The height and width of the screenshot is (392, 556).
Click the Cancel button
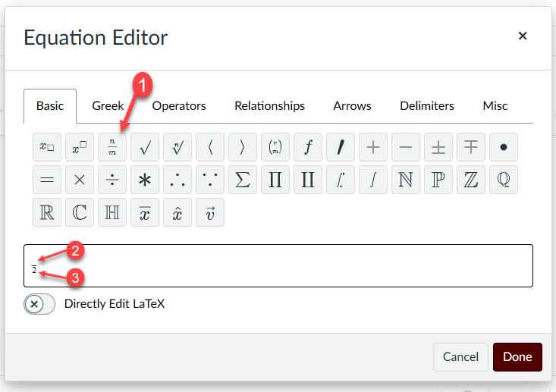[x=460, y=357]
